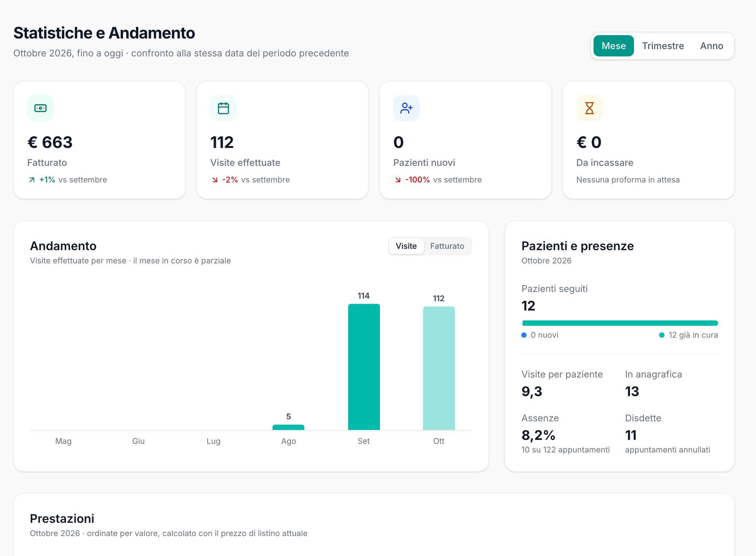The height and width of the screenshot is (556, 756).
Task: Click the red down arrow beside -100%
Action: pos(398,180)
